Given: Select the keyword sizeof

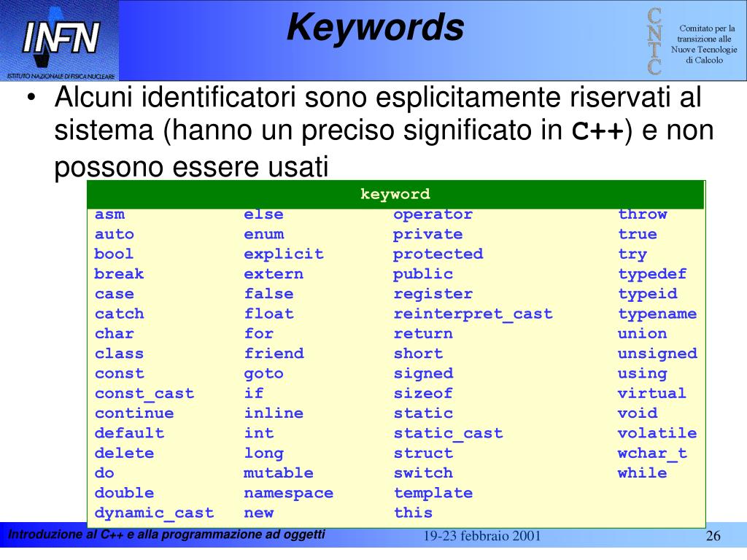Looking at the screenshot, I should point(423,393).
